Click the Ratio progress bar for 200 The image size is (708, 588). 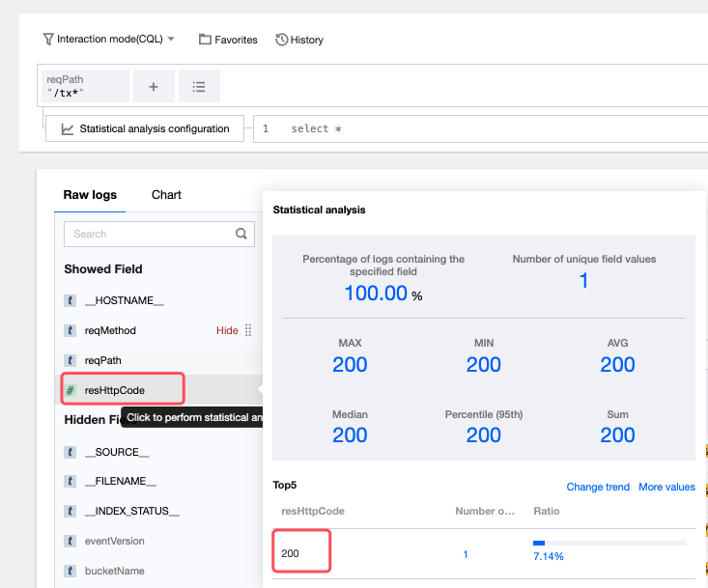[609, 544]
